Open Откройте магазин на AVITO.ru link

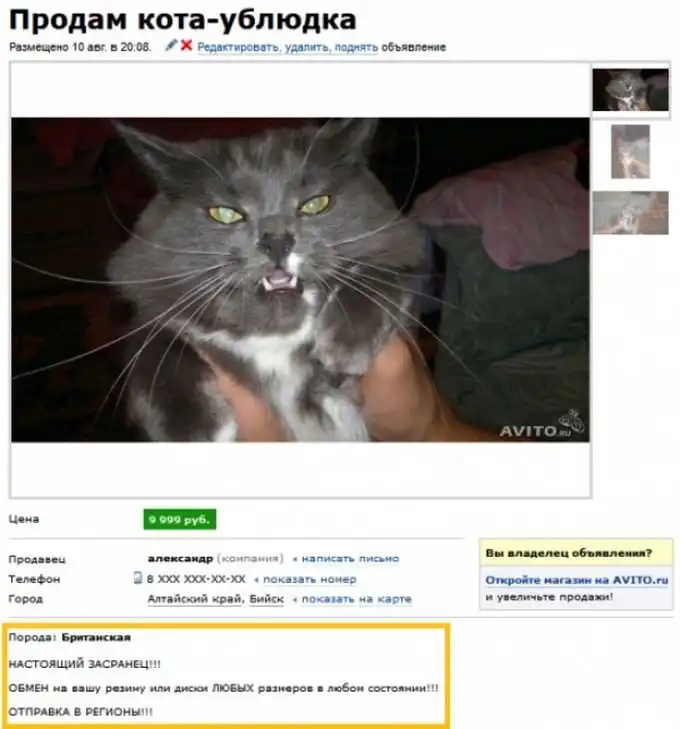[x=576, y=580]
